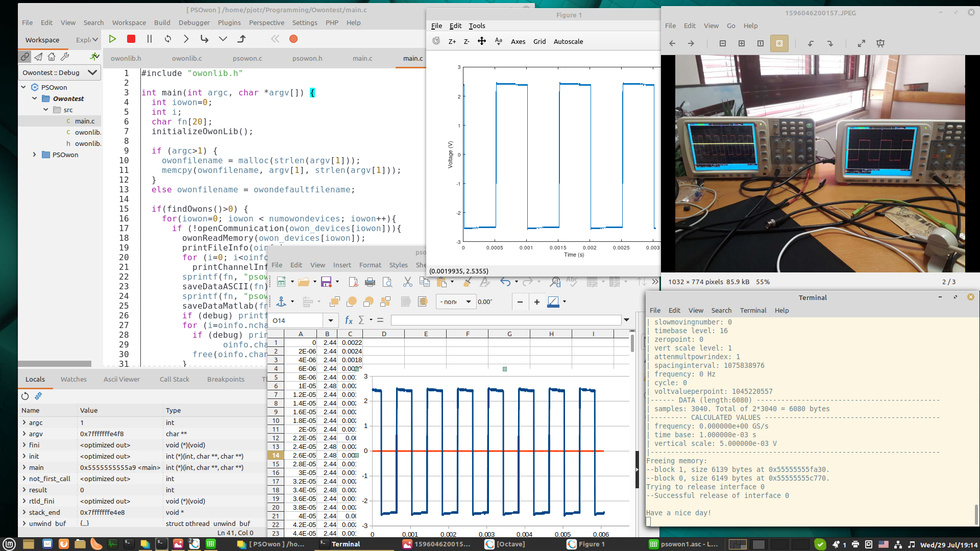Open the Owontest :: Debug configuration dropdown
980x551 pixels.
click(x=92, y=72)
